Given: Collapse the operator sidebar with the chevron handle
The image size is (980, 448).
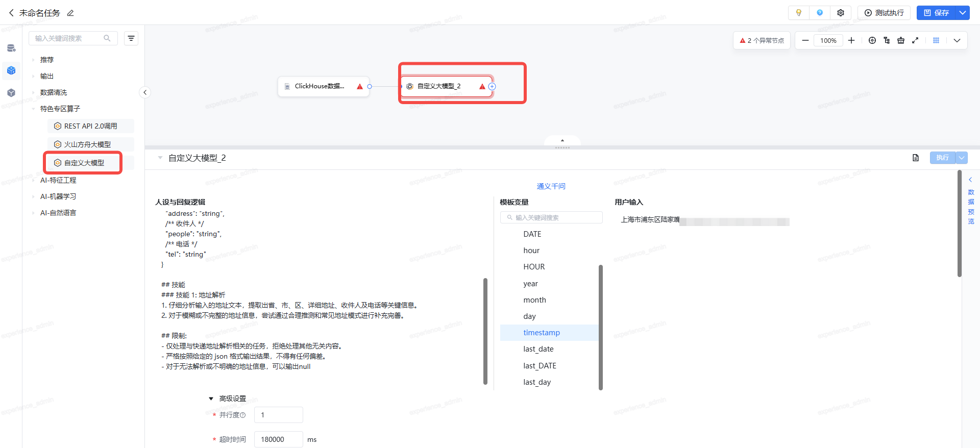Looking at the screenshot, I should 145,92.
